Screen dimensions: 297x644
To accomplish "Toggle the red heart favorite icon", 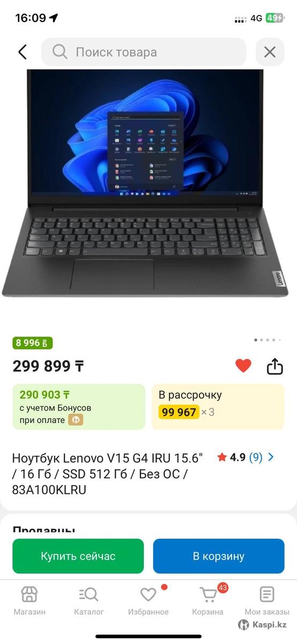I will 243,366.
